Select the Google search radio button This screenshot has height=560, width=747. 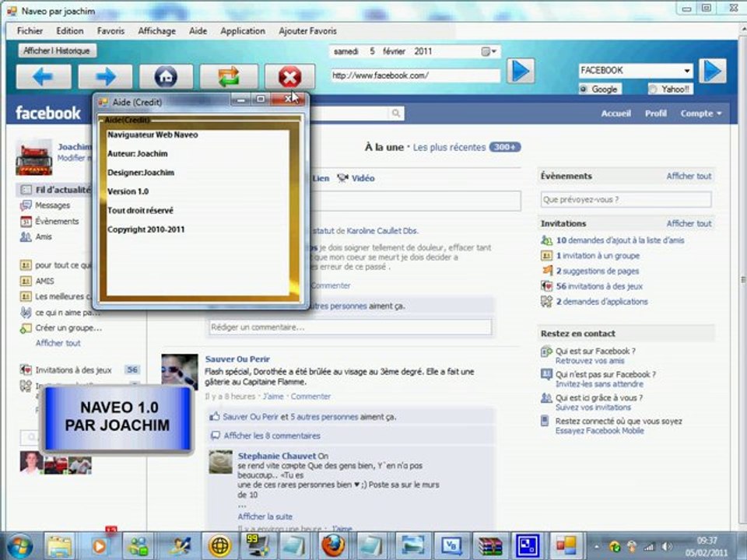coord(584,89)
